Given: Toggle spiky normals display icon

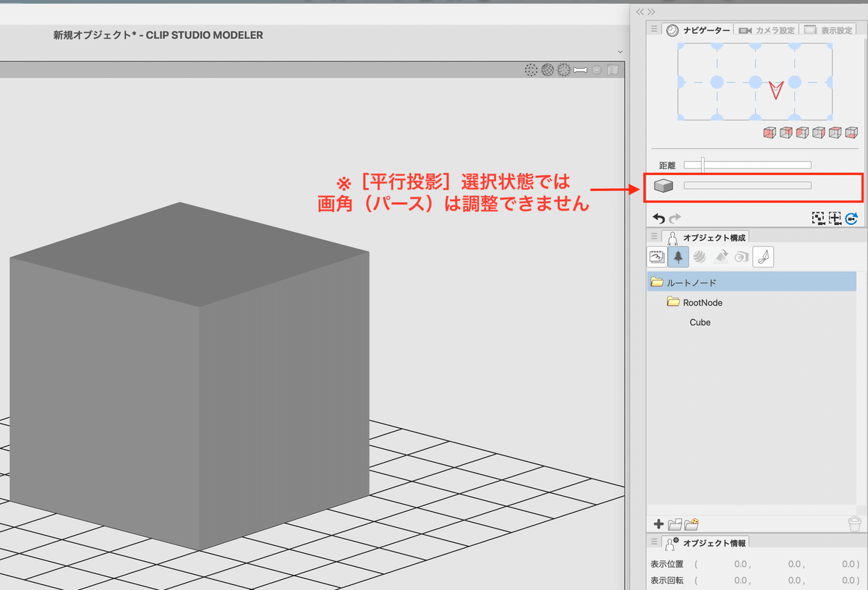Looking at the screenshot, I should coord(564,70).
